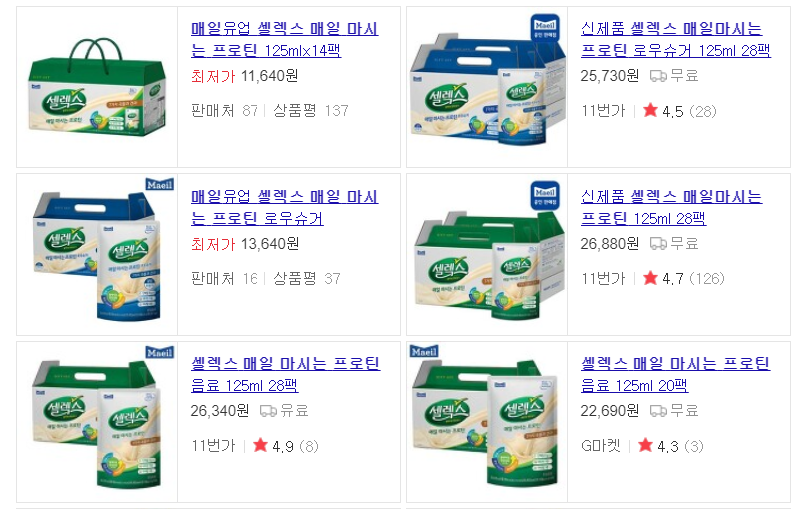Click the G마켓 seller name

coord(601,446)
